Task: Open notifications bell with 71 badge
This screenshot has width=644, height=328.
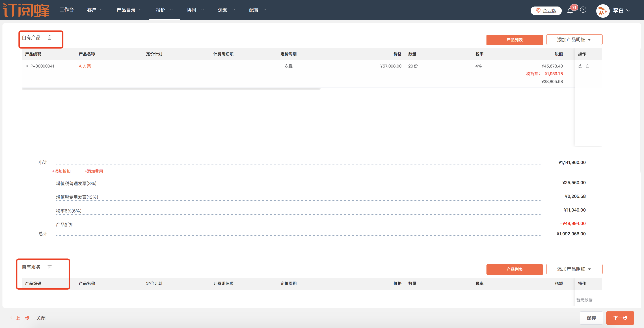Action: pyautogui.click(x=570, y=11)
